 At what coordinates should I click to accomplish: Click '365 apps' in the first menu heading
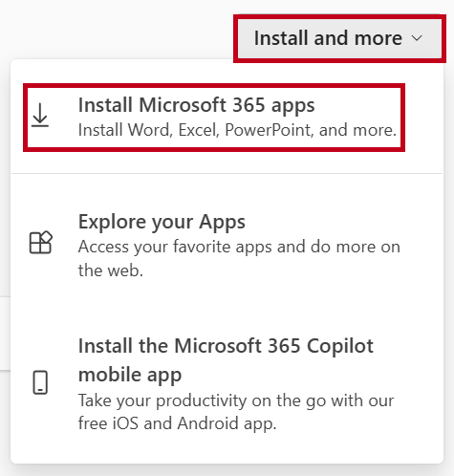pos(273,105)
